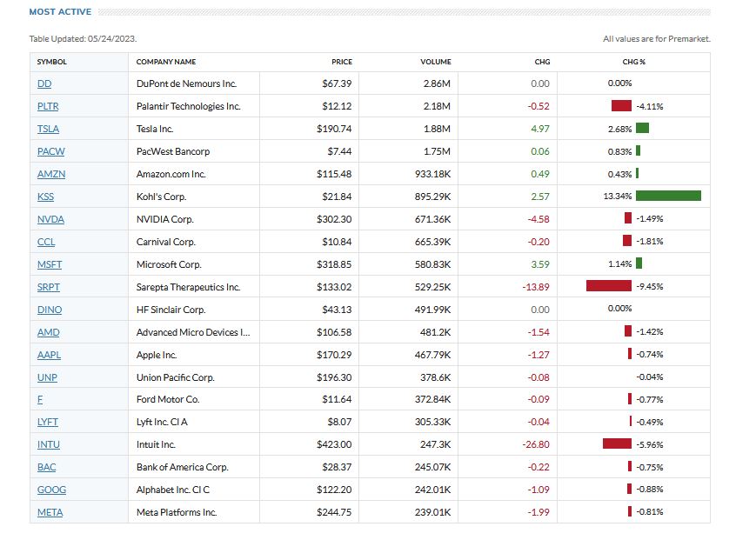Open the MSFT symbol link
Screen dimensions: 756x540
pyautogui.click(x=50, y=264)
